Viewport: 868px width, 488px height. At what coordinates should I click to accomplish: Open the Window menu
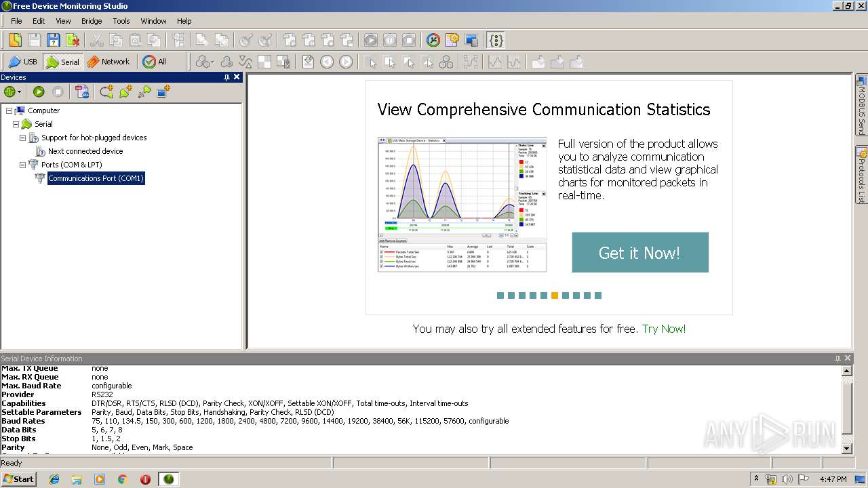153,21
